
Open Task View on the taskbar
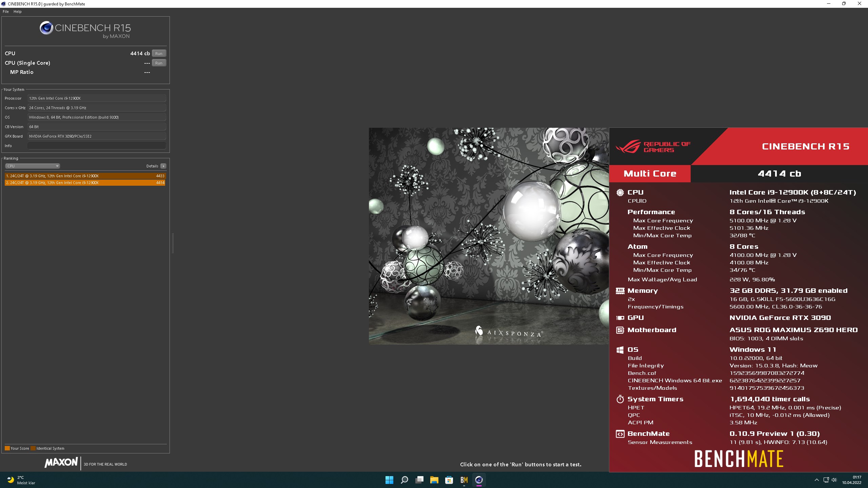(419, 480)
